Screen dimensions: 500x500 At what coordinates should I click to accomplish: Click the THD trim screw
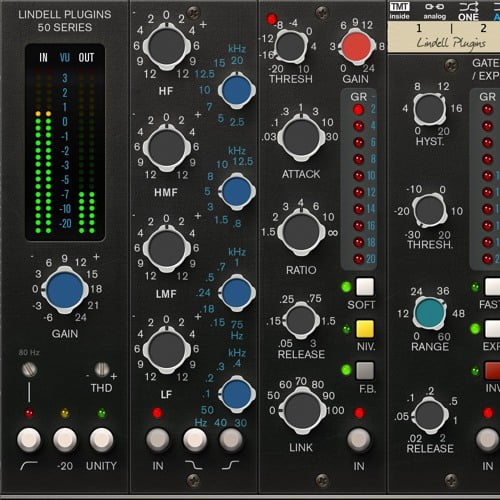(102, 369)
